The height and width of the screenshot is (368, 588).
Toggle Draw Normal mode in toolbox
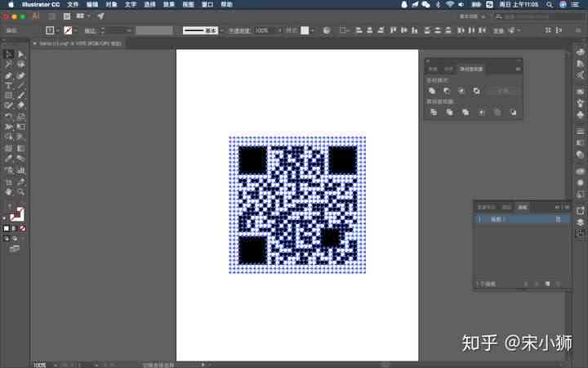[x=7, y=239]
